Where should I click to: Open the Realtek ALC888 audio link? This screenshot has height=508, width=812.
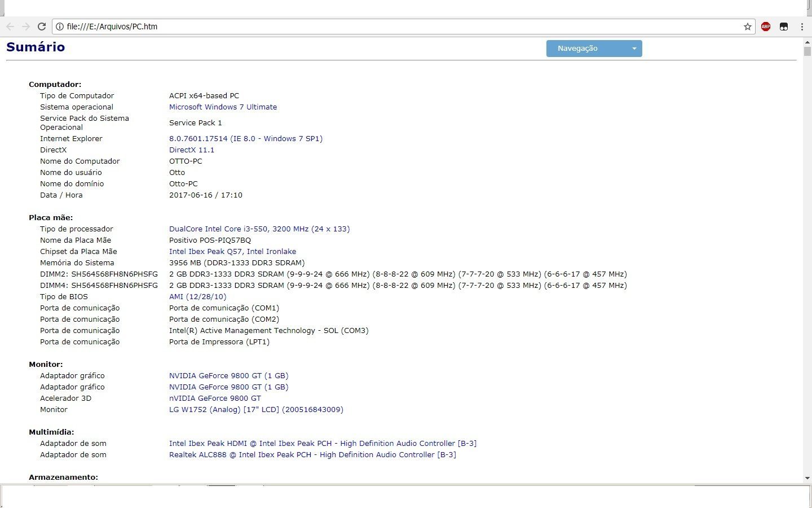coord(312,455)
